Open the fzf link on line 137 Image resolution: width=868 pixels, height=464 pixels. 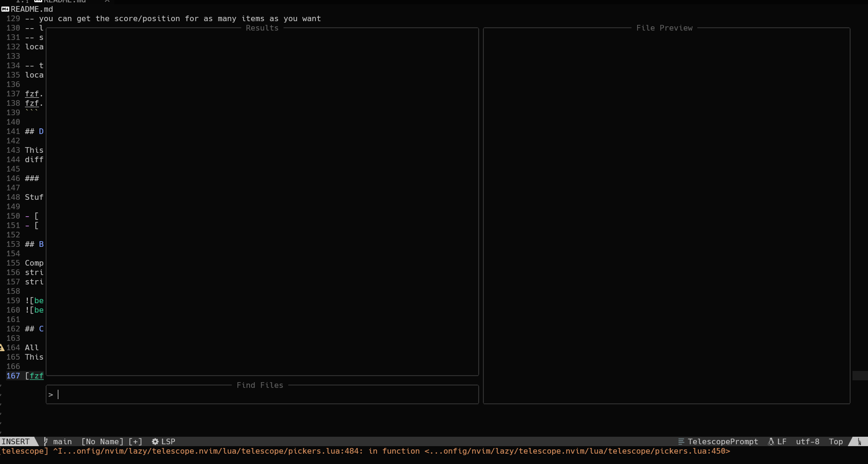tap(32, 94)
